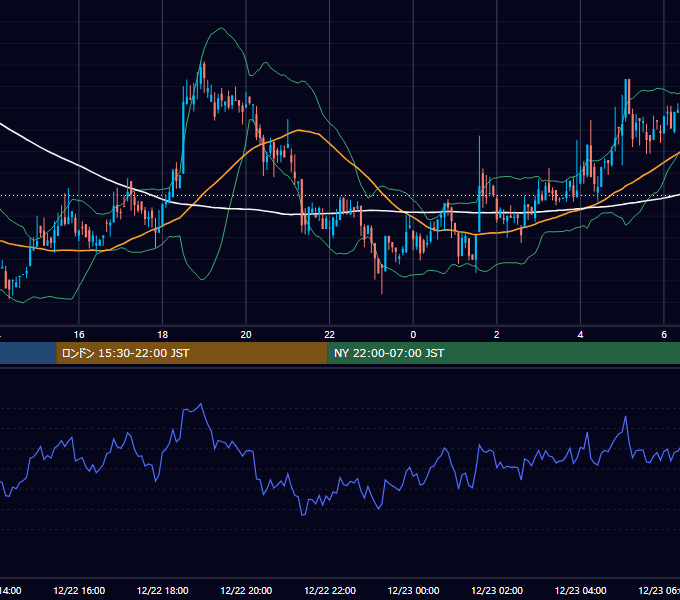Click the 12/23 02:00 date label
Screen dimensions: 680x600
pyautogui.click(x=497, y=590)
